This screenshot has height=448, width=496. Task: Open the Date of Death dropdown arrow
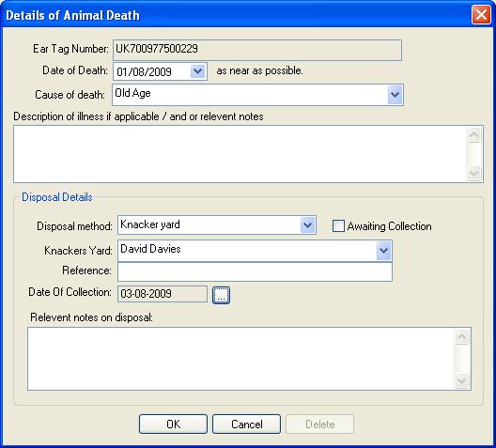(197, 71)
